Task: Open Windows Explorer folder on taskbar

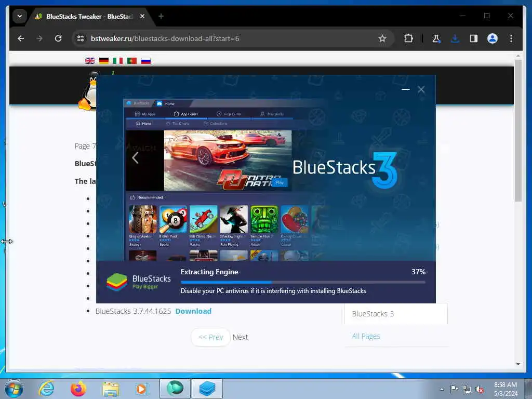Action: tap(111, 389)
